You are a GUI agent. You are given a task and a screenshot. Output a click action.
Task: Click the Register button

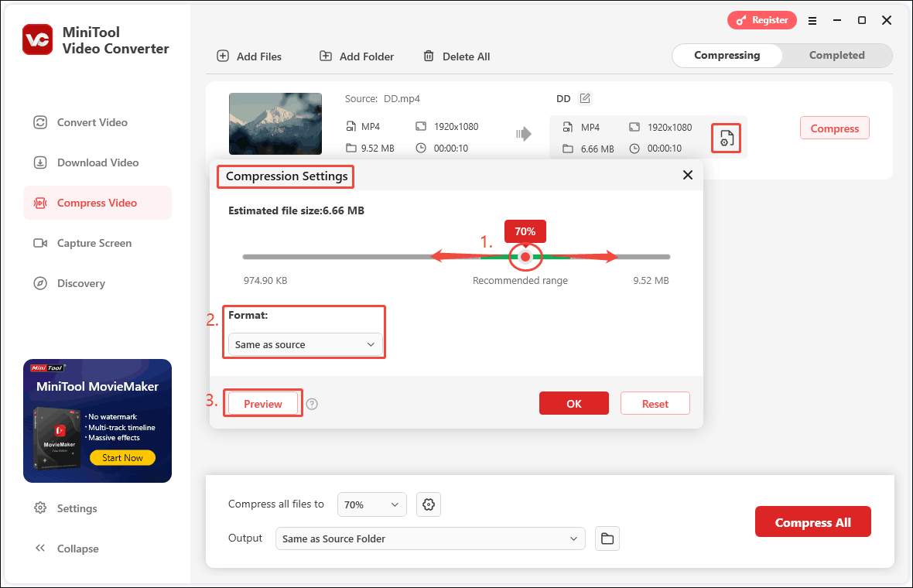761,20
